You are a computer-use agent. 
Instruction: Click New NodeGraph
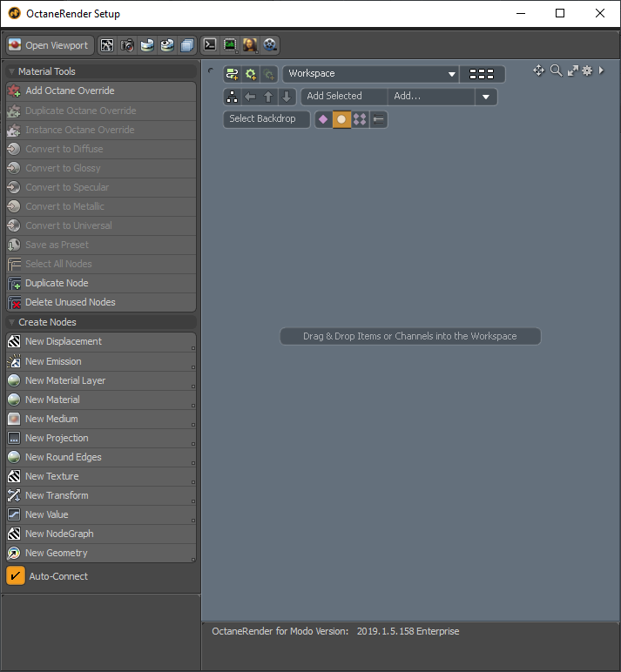point(101,534)
